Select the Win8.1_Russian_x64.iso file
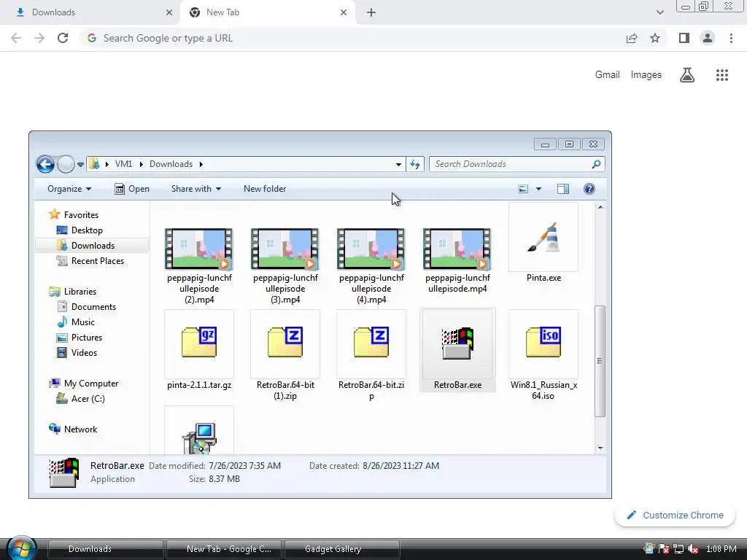The image size is (747, 560). (543, 342)
